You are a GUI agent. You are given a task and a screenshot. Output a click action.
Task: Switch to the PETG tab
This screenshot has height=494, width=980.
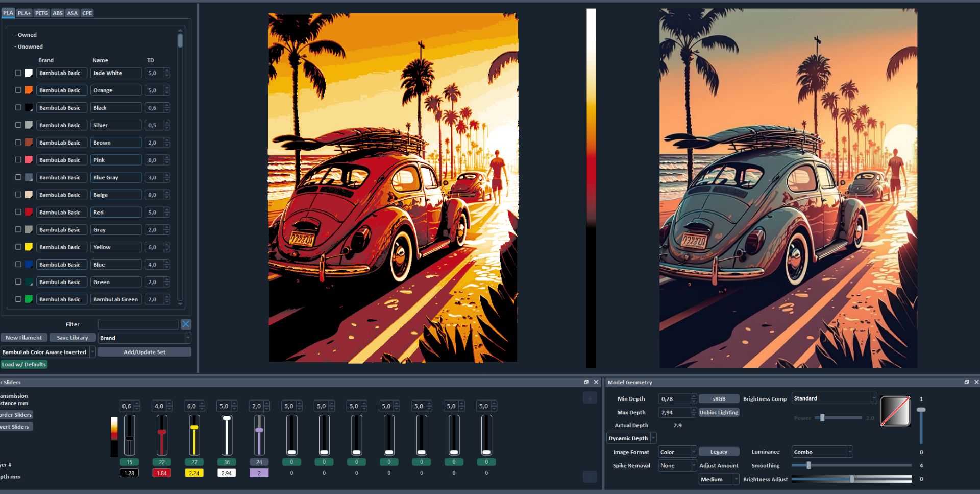[x=42, y=13]
